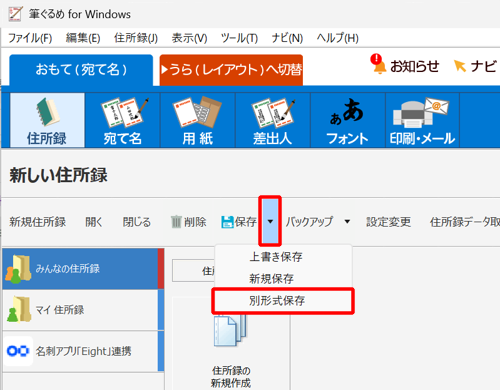Click the ナビ arrow button

pos(475,66)
